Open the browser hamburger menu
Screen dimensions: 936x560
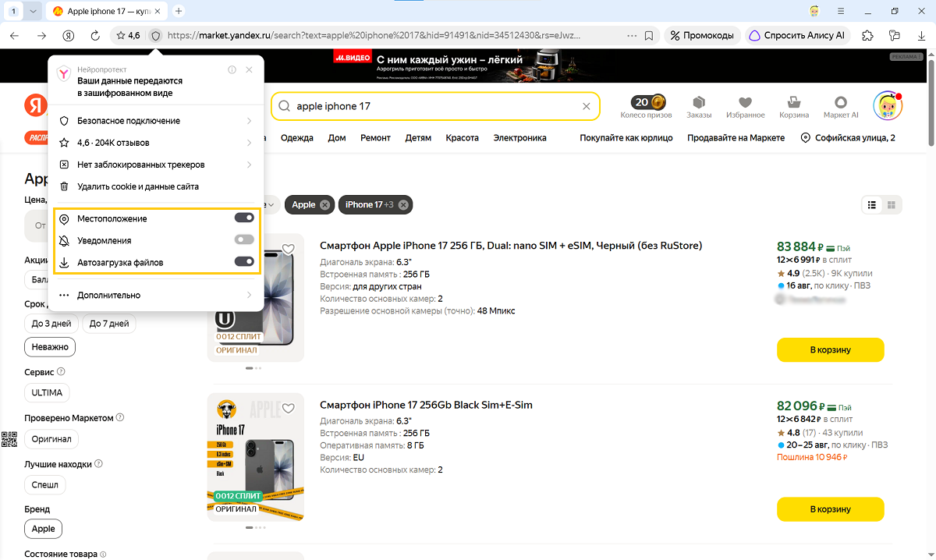point(841,11)
